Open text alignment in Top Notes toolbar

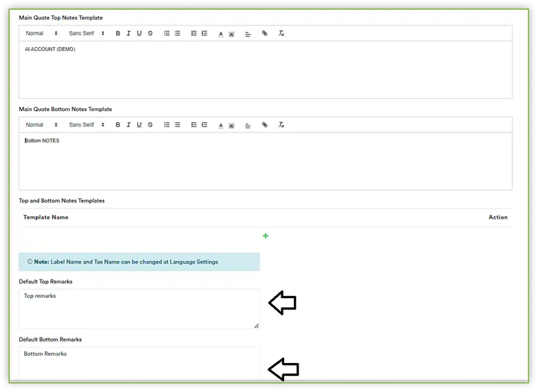[248, 35]
